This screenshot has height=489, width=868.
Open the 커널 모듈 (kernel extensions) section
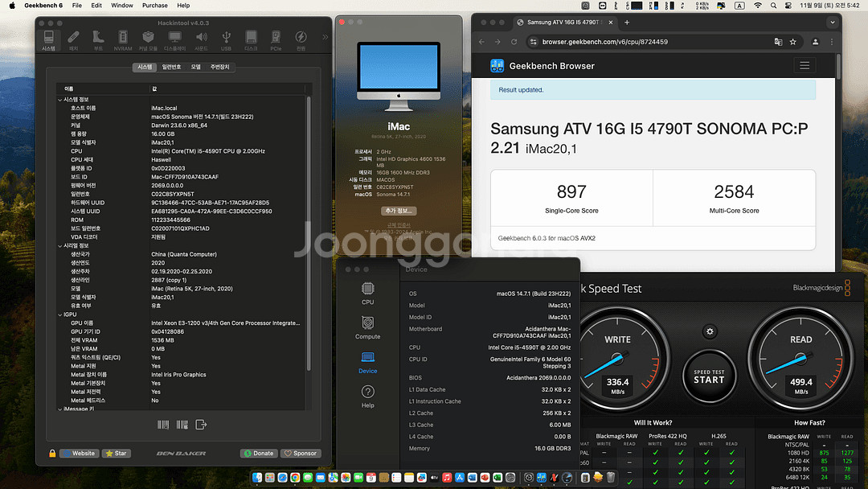click(148, 41)
